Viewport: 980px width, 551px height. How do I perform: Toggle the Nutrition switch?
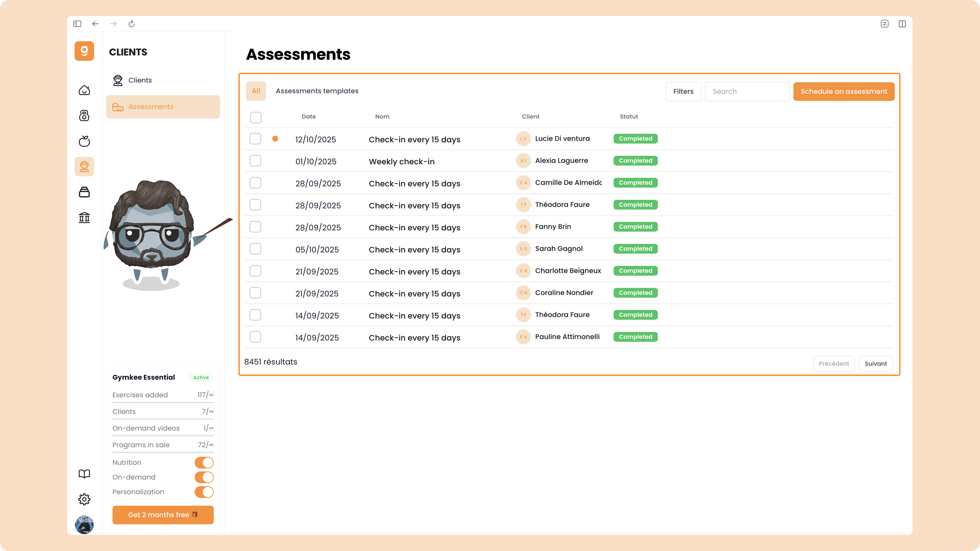pos(204,462)
